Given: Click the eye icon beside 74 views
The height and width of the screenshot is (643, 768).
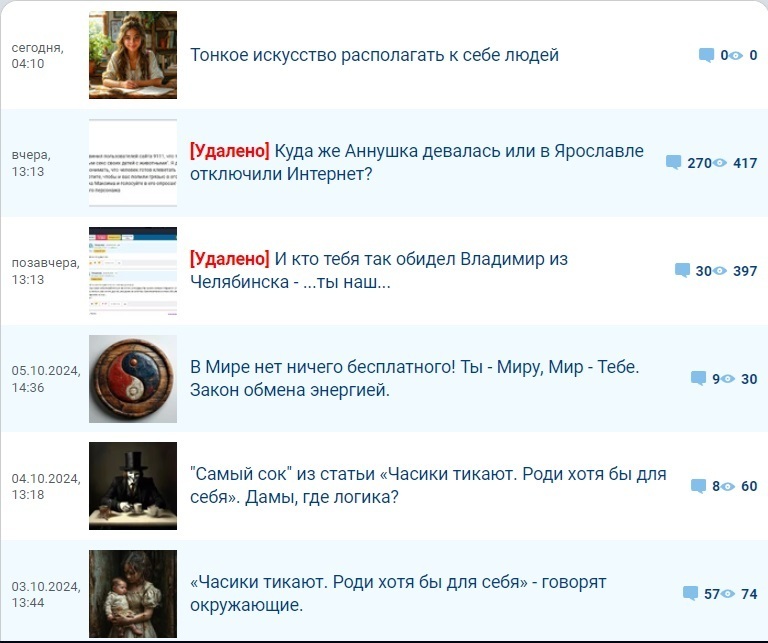Looking at the screenshot, I should pos(727,594).
